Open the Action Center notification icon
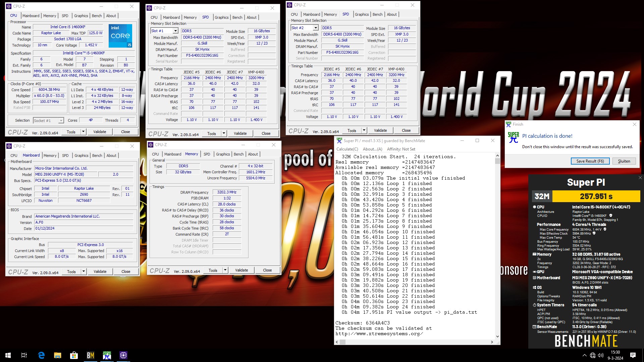This screenshot has height=362, width=644. (x=633, y=355)
